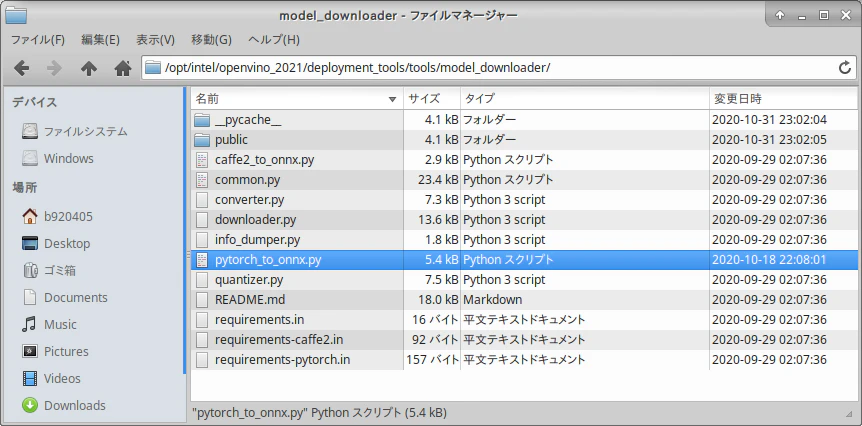
Task: Click the common.py file icon
Action: coord(202,180)
